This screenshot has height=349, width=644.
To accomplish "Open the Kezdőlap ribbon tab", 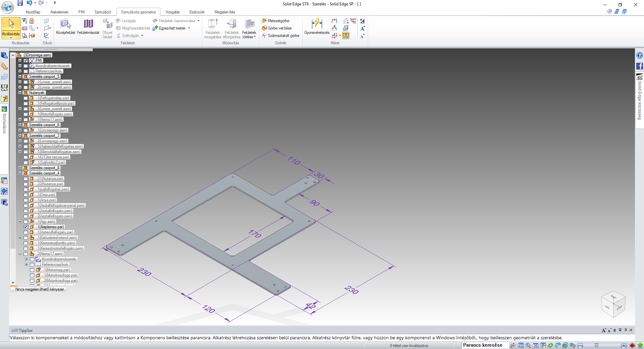I will click(33, 12).
